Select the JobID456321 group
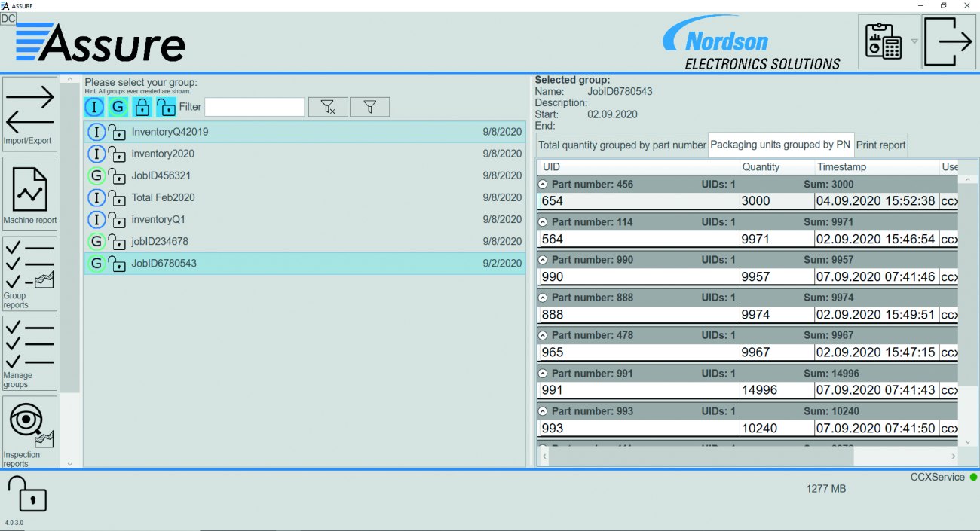This screenshot has height=531, width=980. (305, 175)
